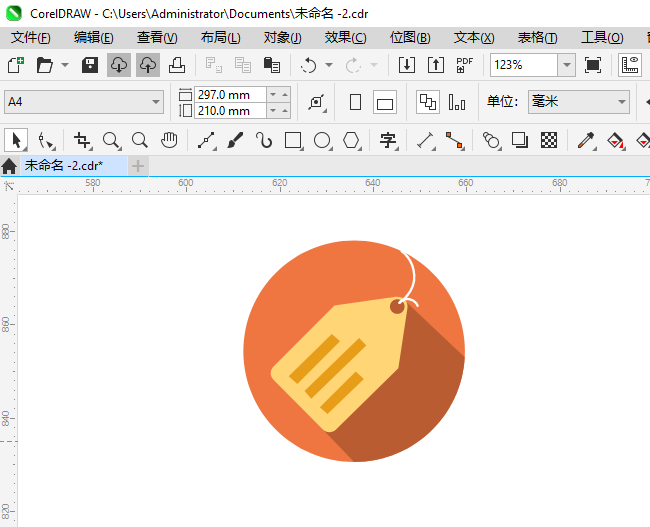Select the Crop tool
The image size is (650, 527).
pyautogui.click(x=82, y=140)
